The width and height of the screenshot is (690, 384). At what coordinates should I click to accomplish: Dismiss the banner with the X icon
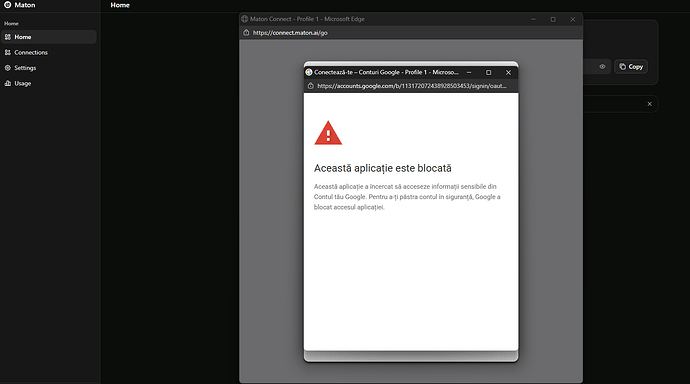(650, 104)
